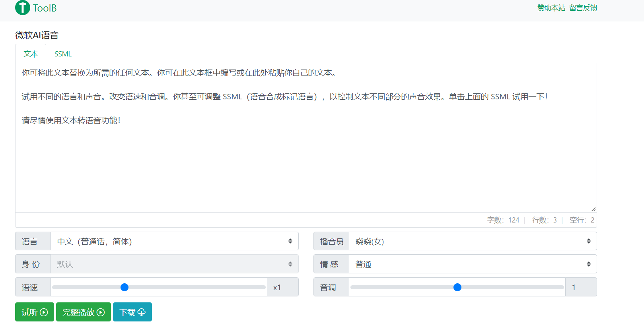Click the 试听 preview play button
This screenshot has height=329, width=644.
coord(35,312)
